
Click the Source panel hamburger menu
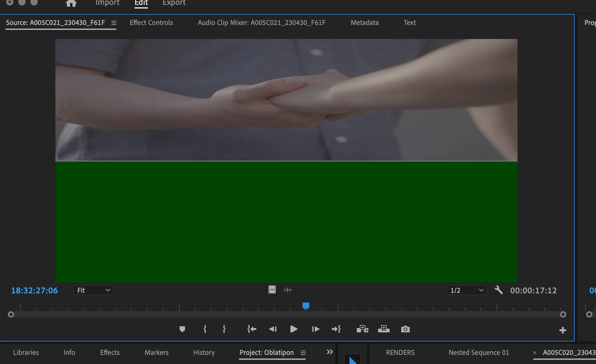pyautogui.click(x=114, y=23)
